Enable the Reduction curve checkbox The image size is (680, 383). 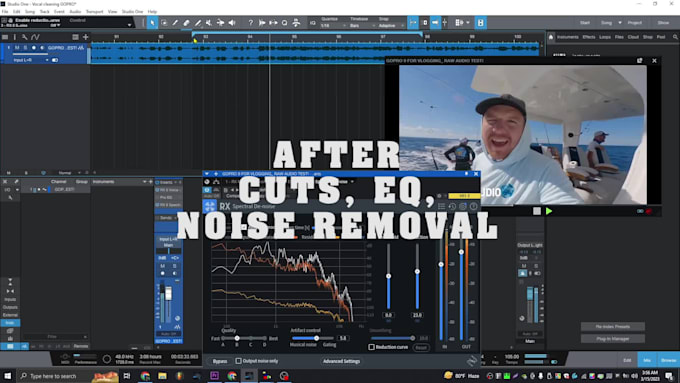pyautogui.click(x=372, y=347)
